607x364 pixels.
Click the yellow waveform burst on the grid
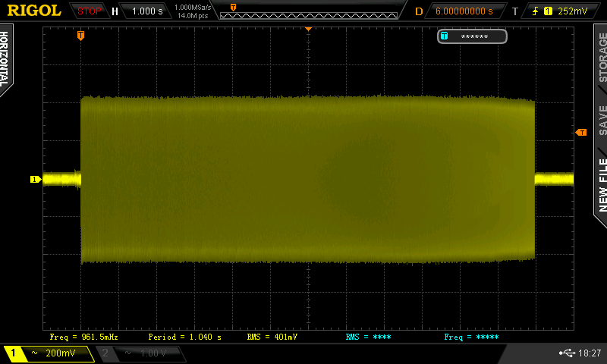308,179
